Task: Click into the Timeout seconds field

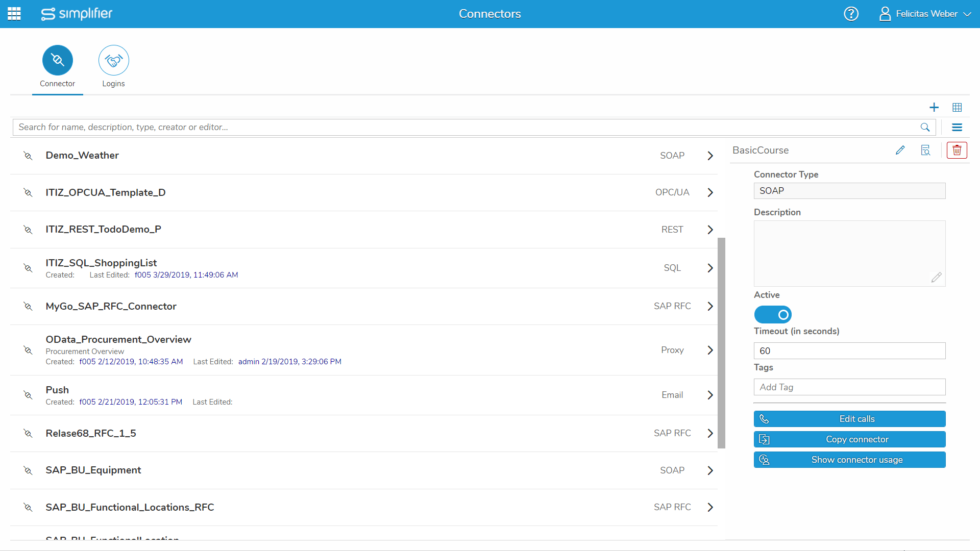Action: pos(849,350)
